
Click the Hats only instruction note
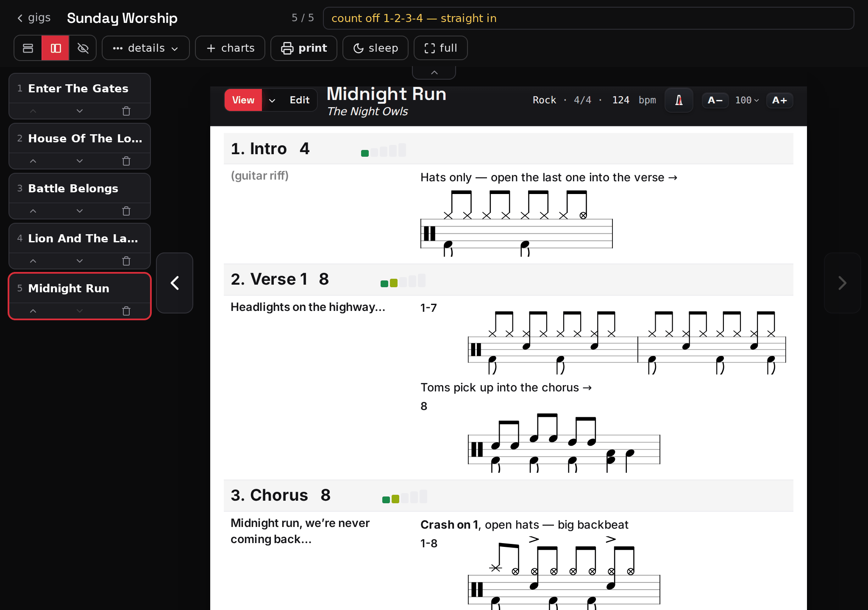[x=549, y=177]
